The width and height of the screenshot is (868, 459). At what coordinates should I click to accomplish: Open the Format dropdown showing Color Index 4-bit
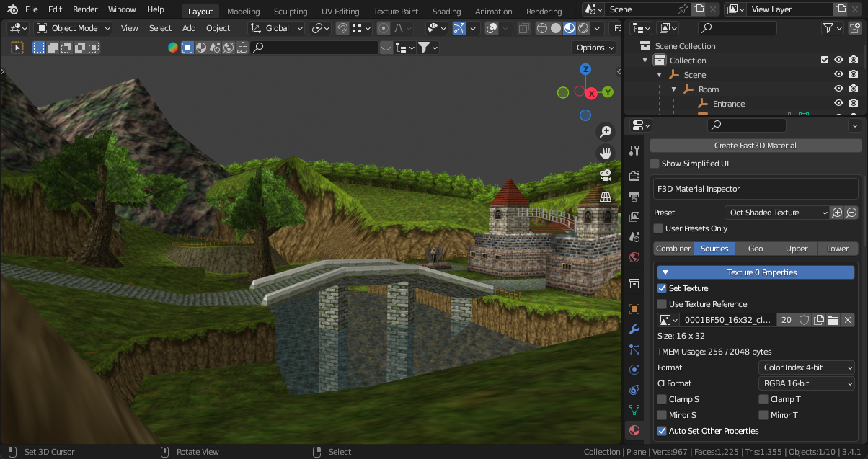click(x=806, y=367)
